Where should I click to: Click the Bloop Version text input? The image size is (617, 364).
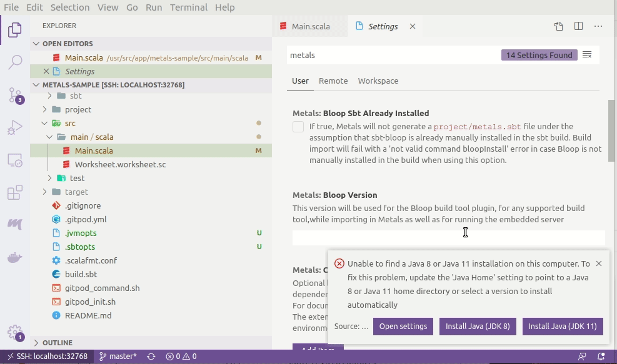point(449,238)
